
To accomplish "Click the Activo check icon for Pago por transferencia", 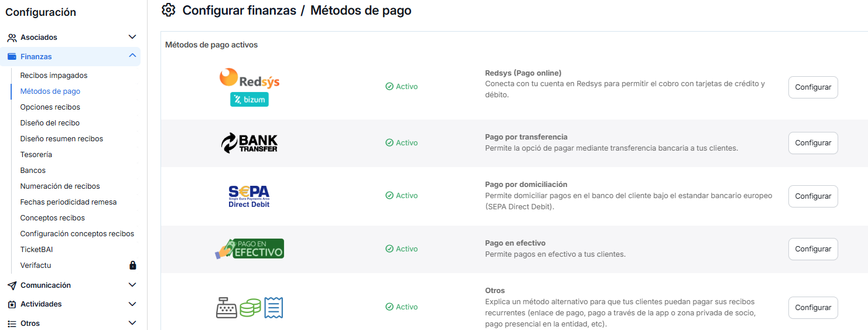I will [x=389, y=143].
